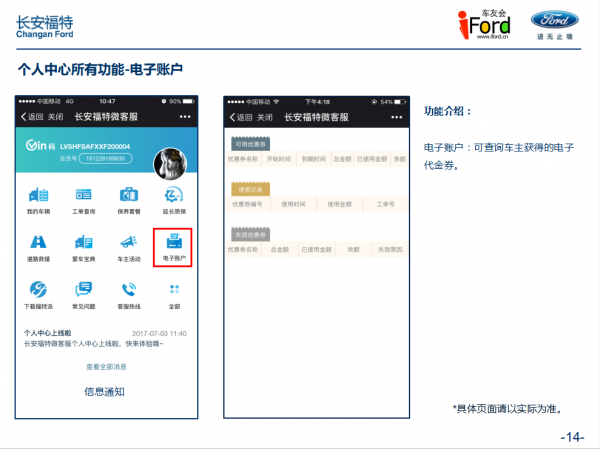This screenshot has height=449, width=600.
Task: Click 优惠券名称 header under 失效优惠券
Action: pos(243,250)
